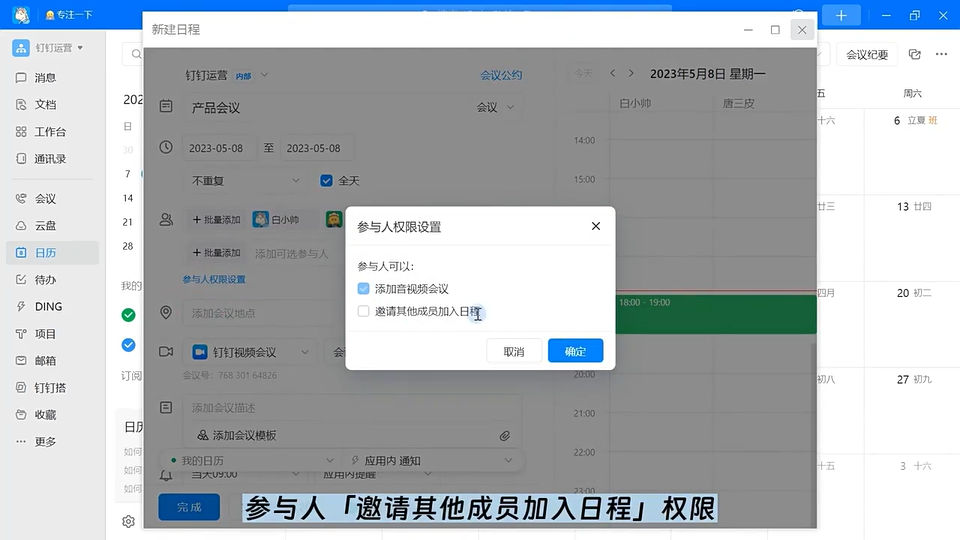The width and height of the screenshot is (960, 540).
Task: Toggle "添加音视频会议" checkbox
Action: click(x=364, y=289)
